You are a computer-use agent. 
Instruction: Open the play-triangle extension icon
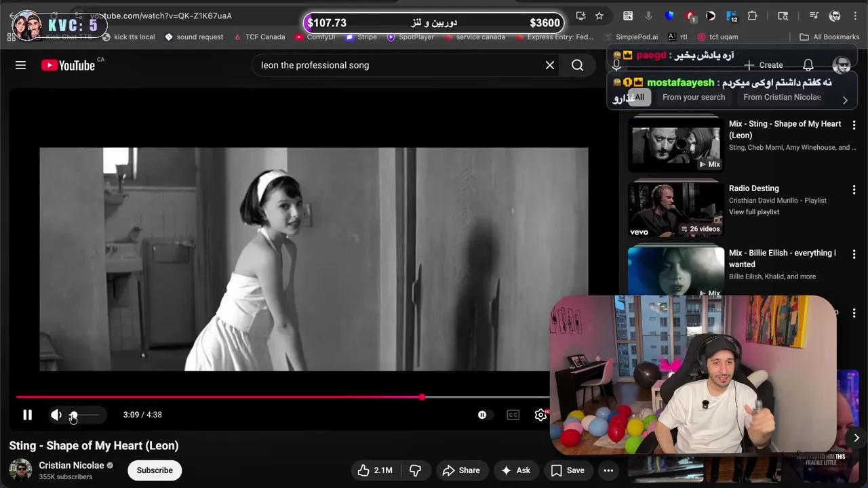point(711,16)
